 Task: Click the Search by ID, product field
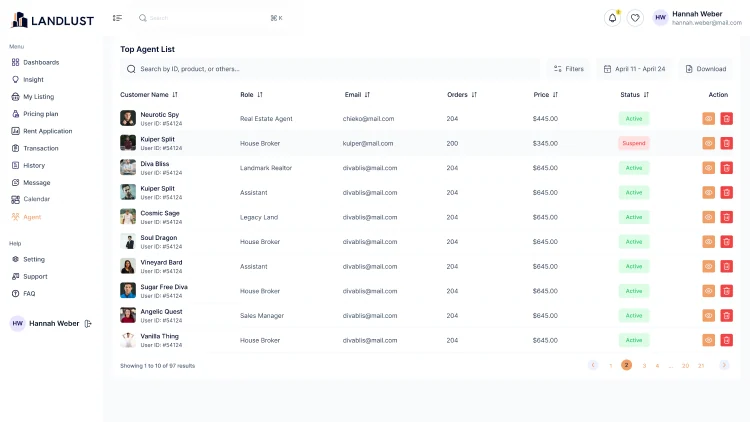[330, 69]
